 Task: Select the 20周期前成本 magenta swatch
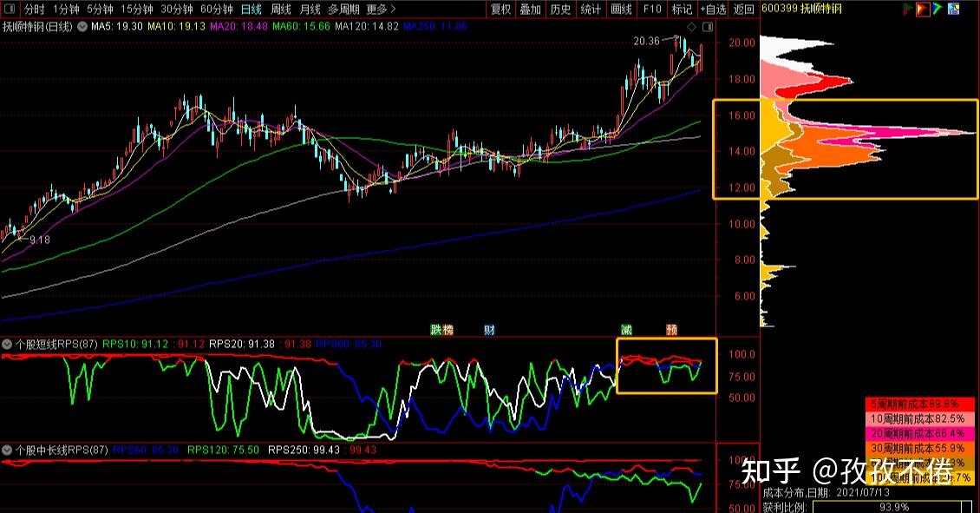click(x=920, y=433)
